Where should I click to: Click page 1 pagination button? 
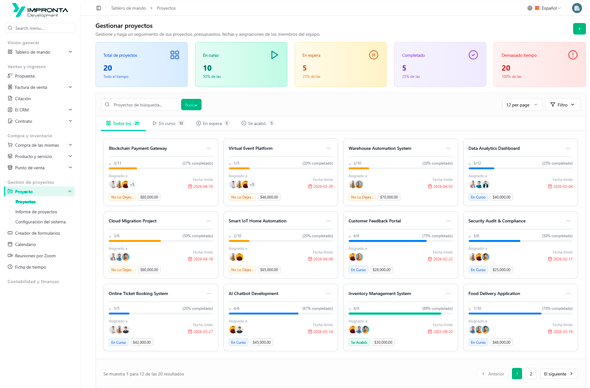pyautogui.click(x=517, y=374)
